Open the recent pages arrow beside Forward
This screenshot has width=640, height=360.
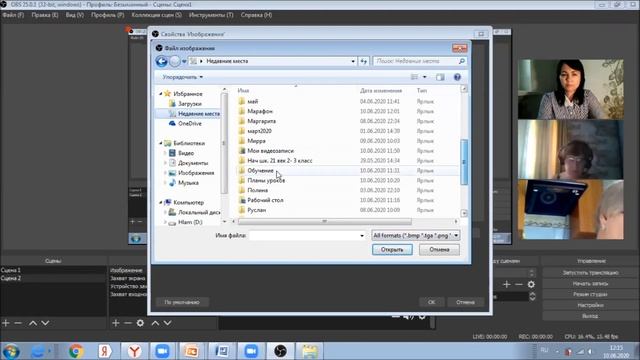pos(184,61)
